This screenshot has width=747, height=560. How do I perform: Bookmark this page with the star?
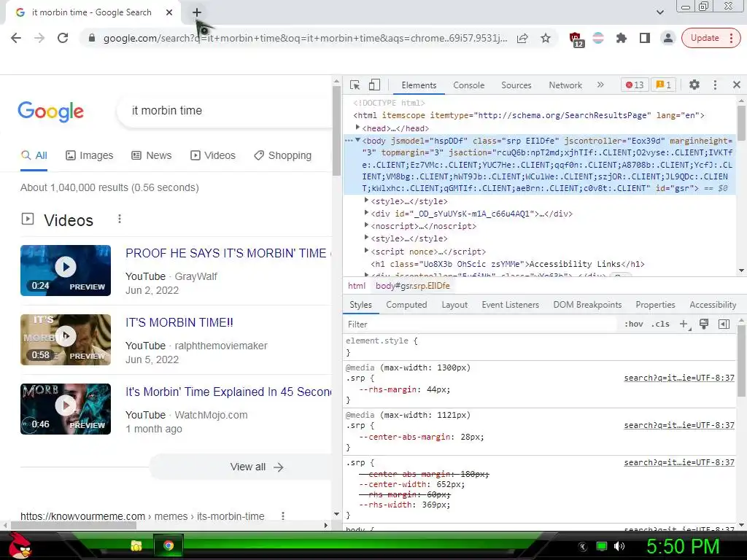[546, 38]
